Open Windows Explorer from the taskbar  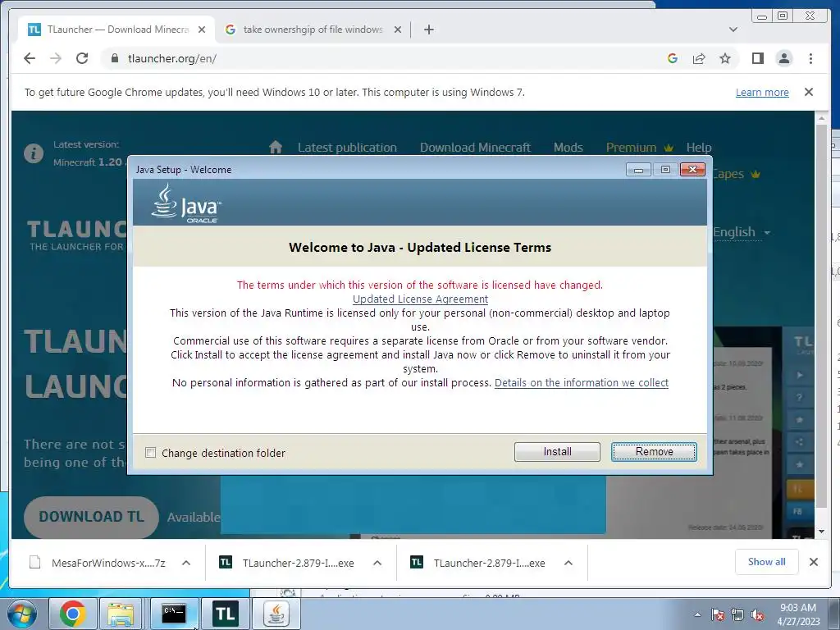[x=121, y=614]
